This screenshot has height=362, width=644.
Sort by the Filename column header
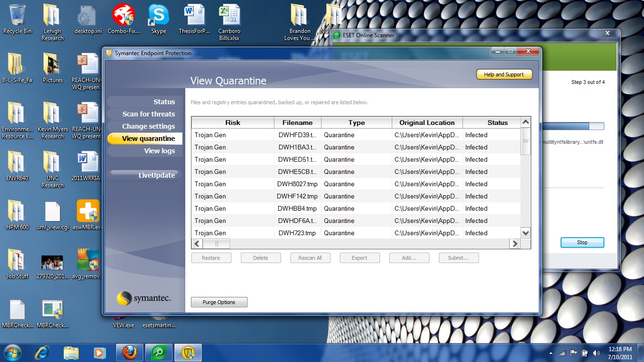coord(297,123)
